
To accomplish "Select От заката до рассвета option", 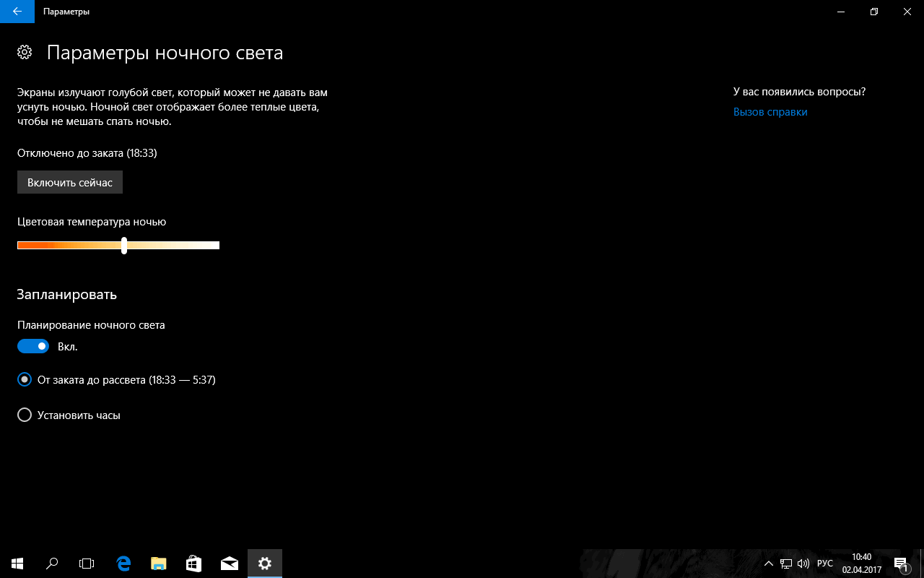I will (116, 379).
